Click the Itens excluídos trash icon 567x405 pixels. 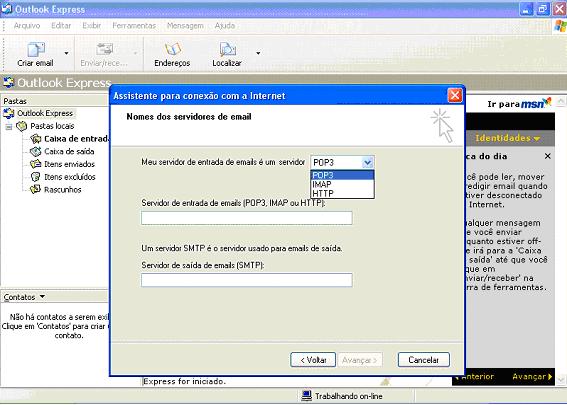pyautogui.click(x=35, y=177)
